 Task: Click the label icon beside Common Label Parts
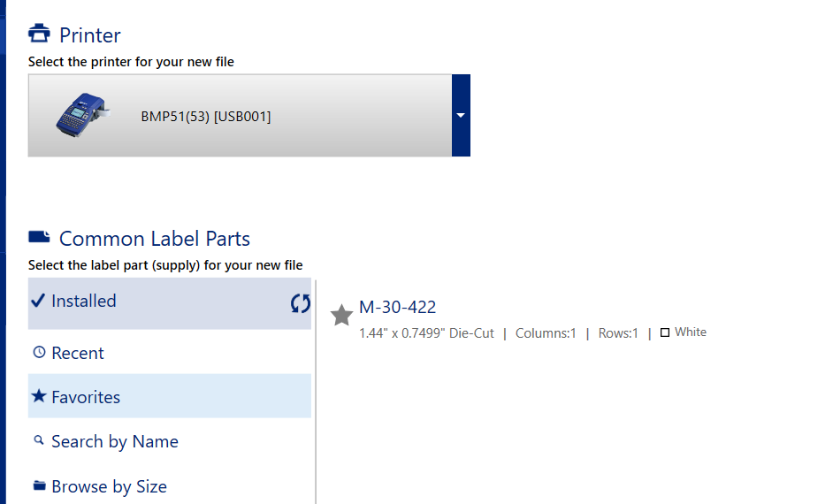[39, 237]
